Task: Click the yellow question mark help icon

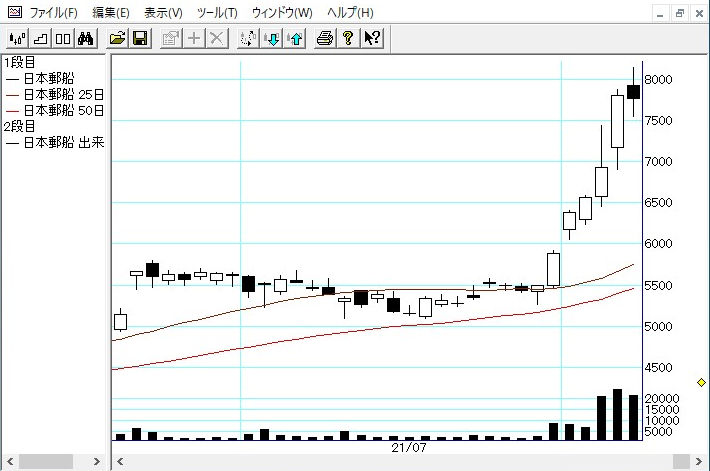Action: [348, 39]
